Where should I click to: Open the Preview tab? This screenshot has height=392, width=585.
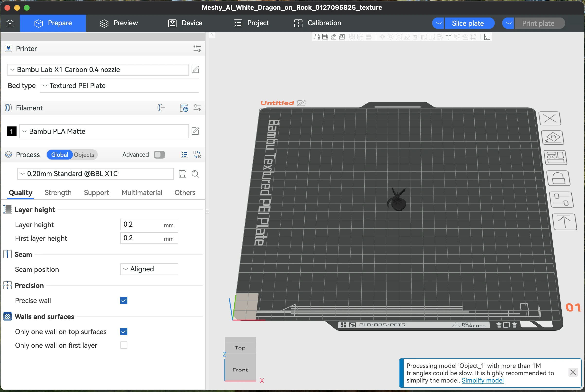click(119, 23)
